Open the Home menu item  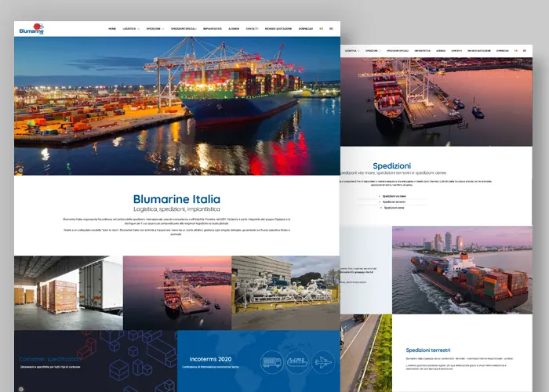(112, 29)
